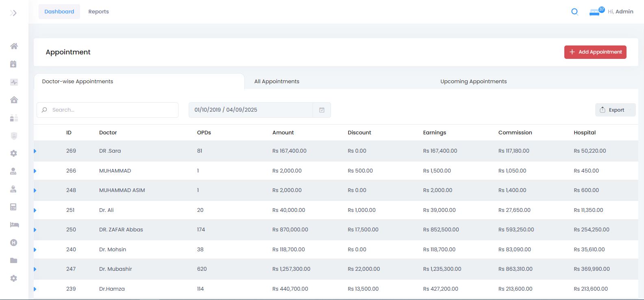Switch to Upcoming Appointments tab

(474, 82)
